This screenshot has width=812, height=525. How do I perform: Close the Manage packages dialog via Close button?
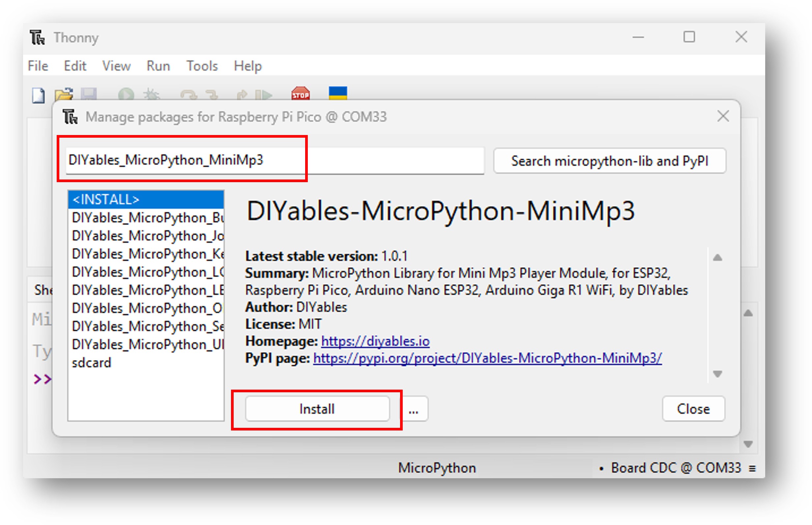click(693, 409)
